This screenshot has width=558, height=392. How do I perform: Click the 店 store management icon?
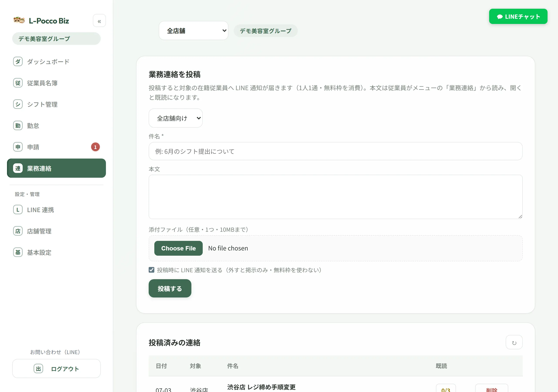click(x=18, y=231)
